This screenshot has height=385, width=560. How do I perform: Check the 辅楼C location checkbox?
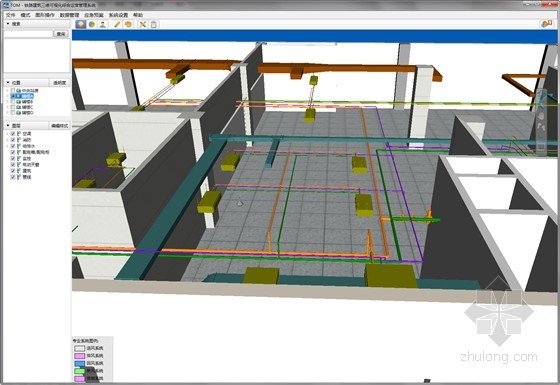13,107
